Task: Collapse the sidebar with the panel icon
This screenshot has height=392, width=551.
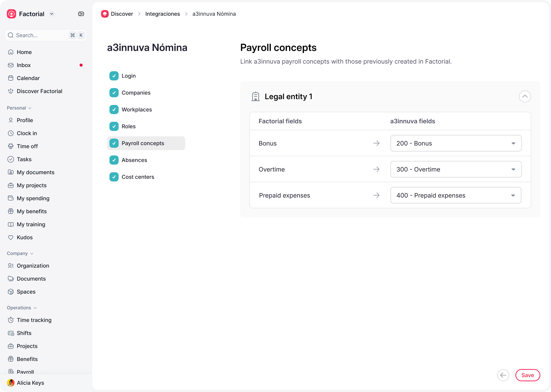Action: [81, 14]
